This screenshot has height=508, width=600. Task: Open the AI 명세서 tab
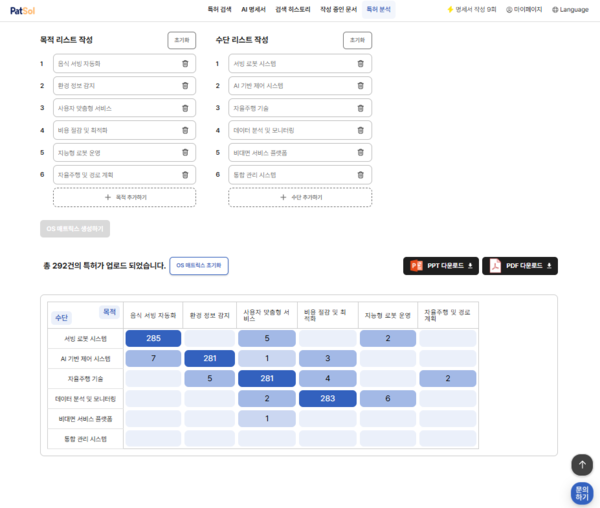click(253, 9)
